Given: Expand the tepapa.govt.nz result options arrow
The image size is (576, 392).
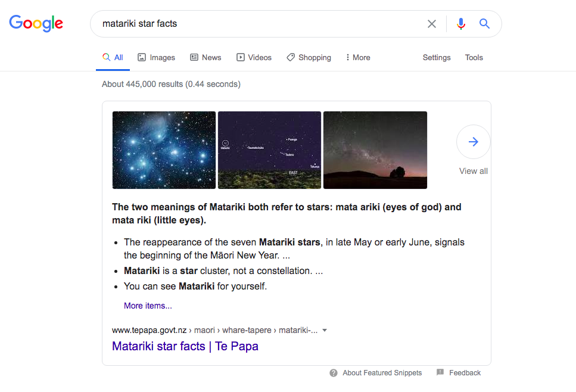Looking at the screenshot, I should (x=325, y=331).
